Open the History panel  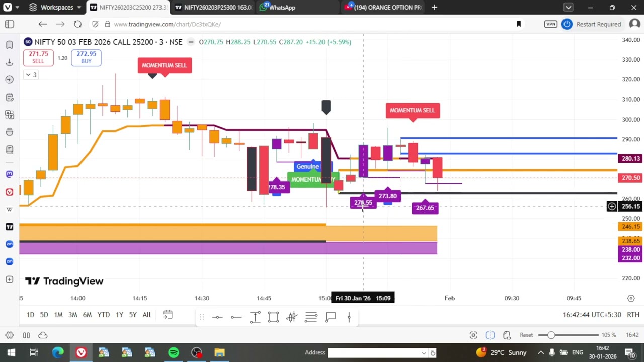[9, 79]
